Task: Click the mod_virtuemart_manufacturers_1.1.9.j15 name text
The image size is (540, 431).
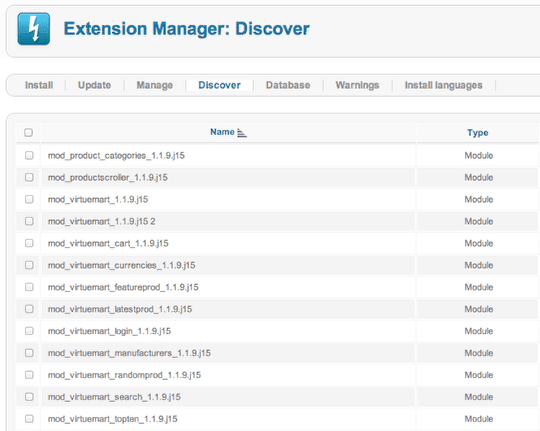Action: pos(129,353)
